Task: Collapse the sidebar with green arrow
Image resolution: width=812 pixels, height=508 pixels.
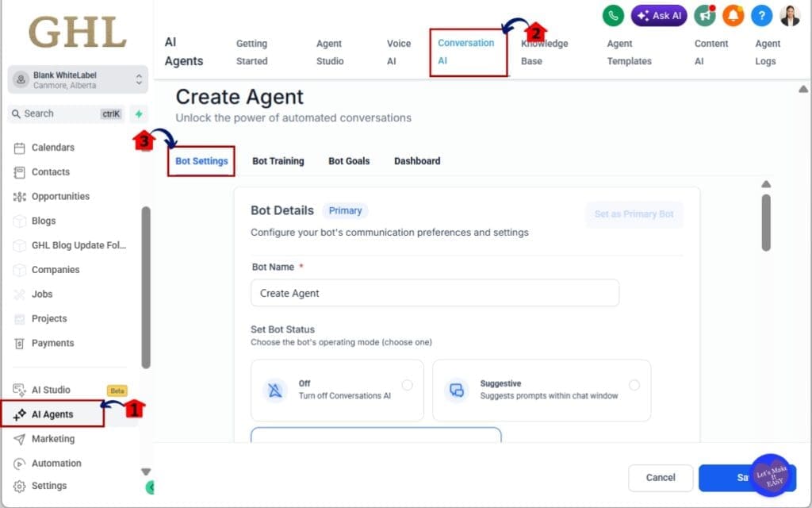Action: [x=150, y=487]
